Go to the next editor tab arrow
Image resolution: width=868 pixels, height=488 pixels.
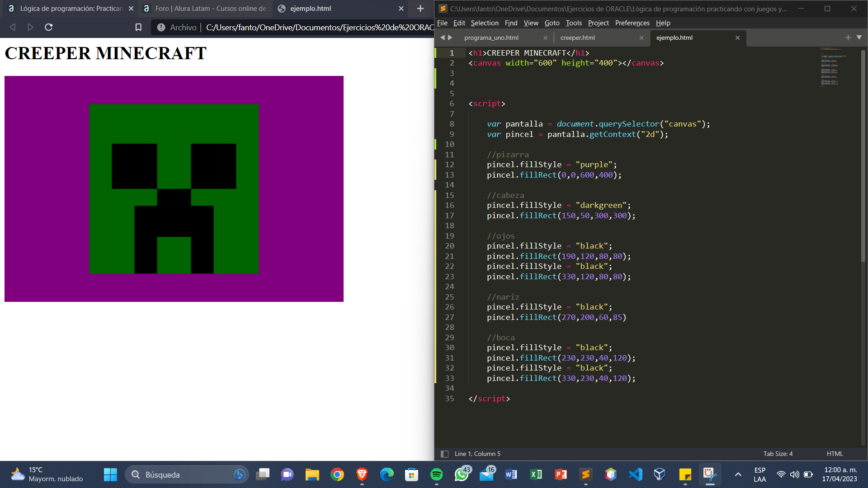coord(450,38)
